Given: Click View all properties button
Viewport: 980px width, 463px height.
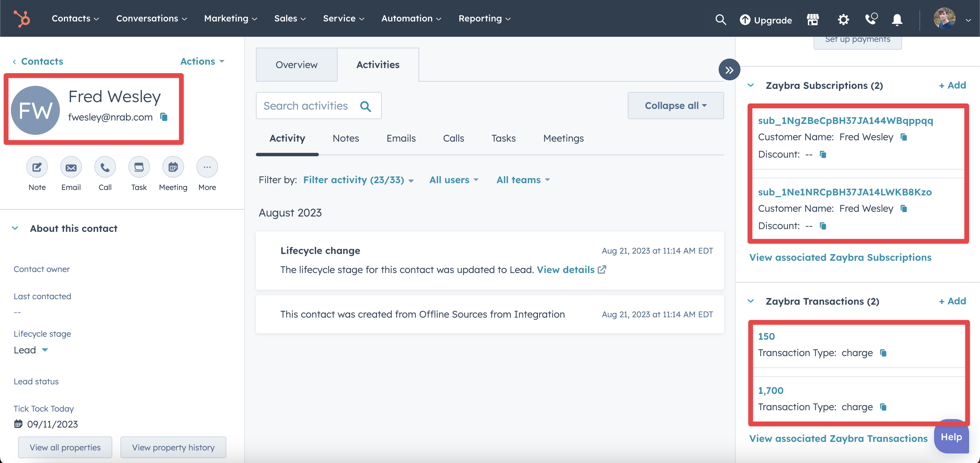Looking at the screenshot, I should [65, 447].
